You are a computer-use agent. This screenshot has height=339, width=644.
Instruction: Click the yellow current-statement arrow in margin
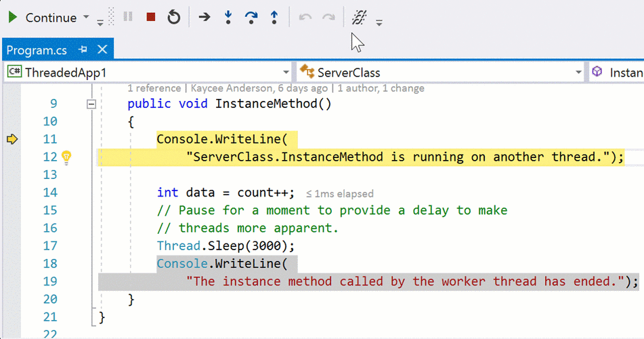pyautogui.click(x=12, y=139)
